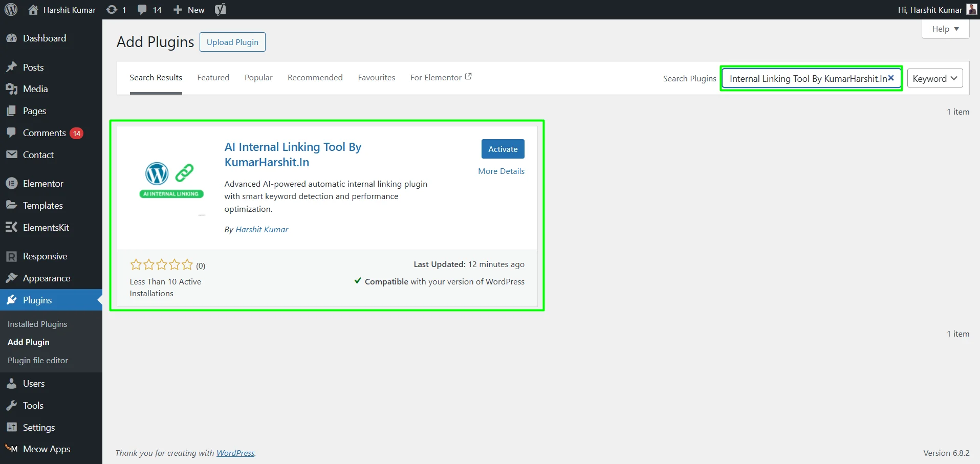Open the Keyword search type dropdown
Screen dimensions: 980x464
[x=935, y=78]
